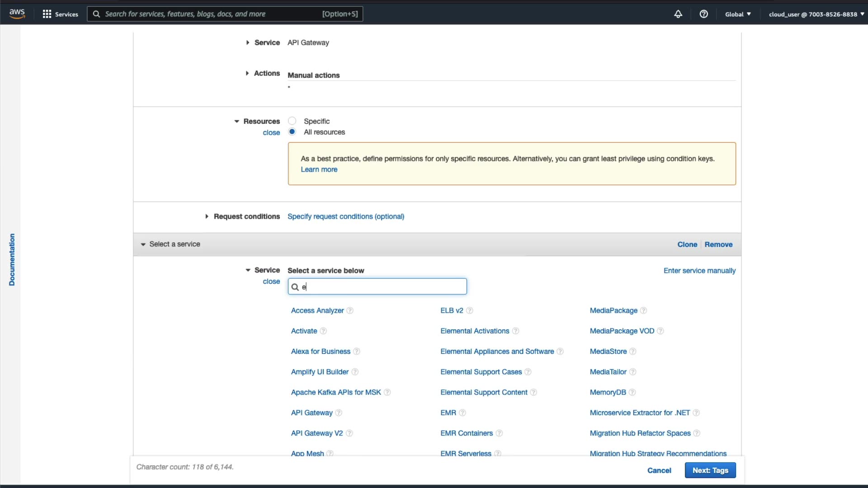This screenshot has height=488, width=868.
Task: Open the cloud_user account menu
Action: (816, 14)
